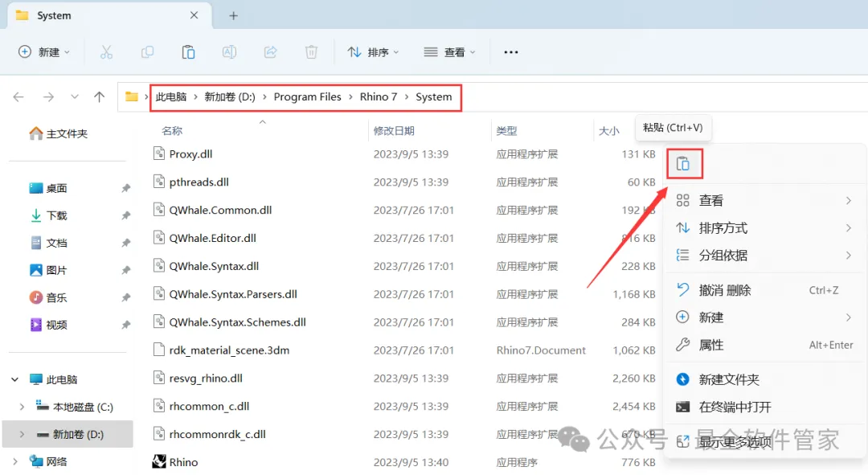The image size is (868, 475).
Task: Choose 新建文件夹 in context menu
Action: [764, 380]
